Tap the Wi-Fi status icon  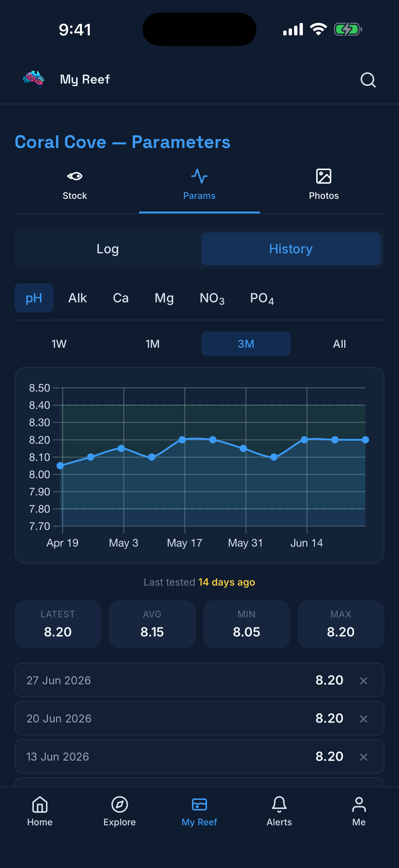[x=318, y=29]
